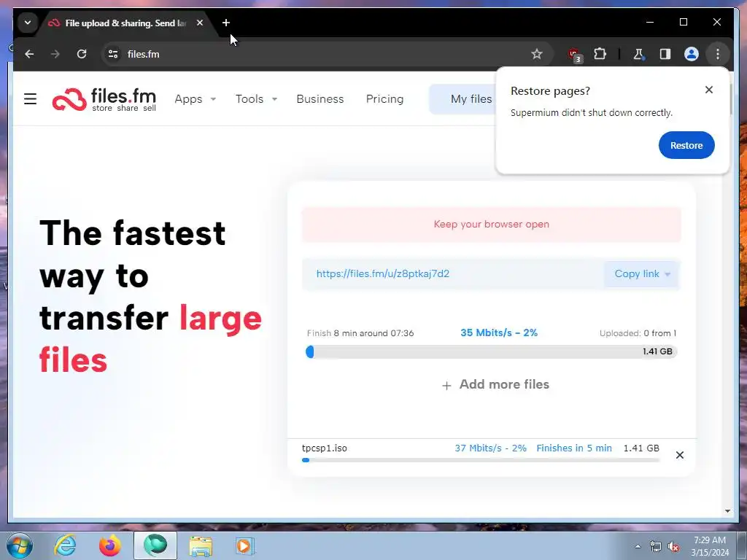Expand the Tools menu
The image size is (747, 560).
(256, 99)
